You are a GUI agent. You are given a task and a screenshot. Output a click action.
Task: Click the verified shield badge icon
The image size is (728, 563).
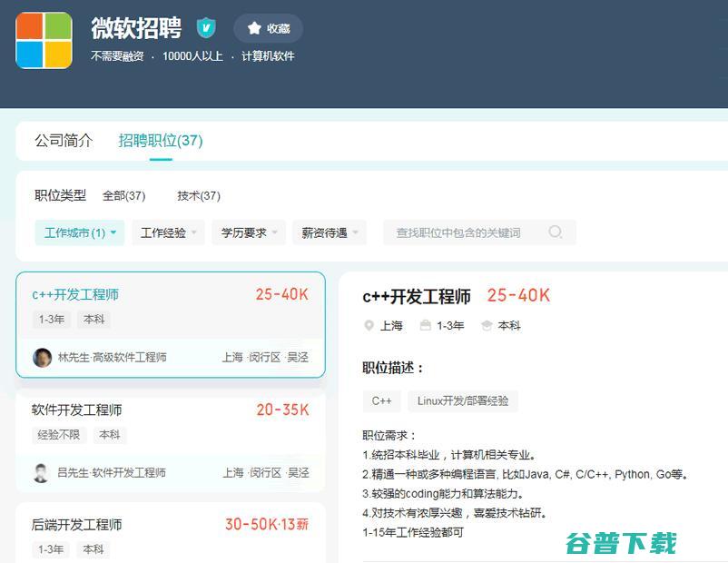pyautogui.click(x=206, y=28)
